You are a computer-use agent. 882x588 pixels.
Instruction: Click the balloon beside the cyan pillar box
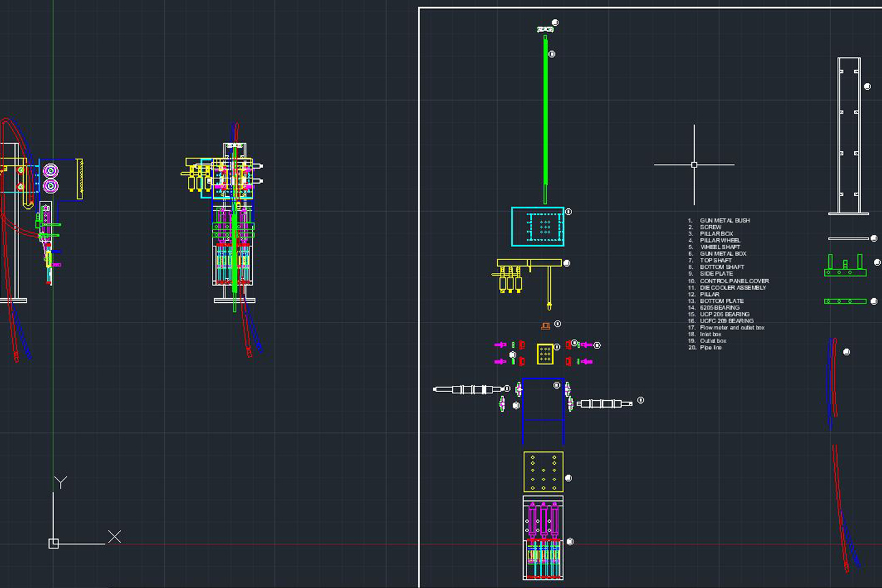click(569, 212)
